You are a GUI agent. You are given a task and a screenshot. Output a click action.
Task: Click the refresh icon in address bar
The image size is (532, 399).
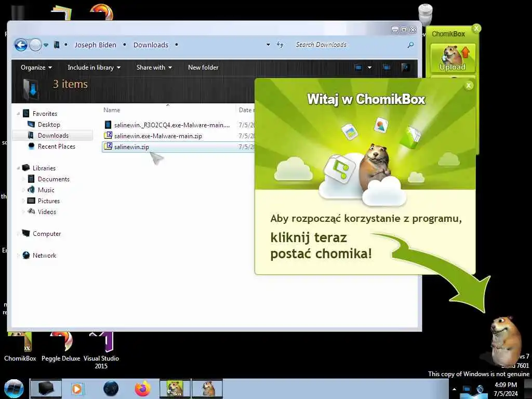coord(280,45)
